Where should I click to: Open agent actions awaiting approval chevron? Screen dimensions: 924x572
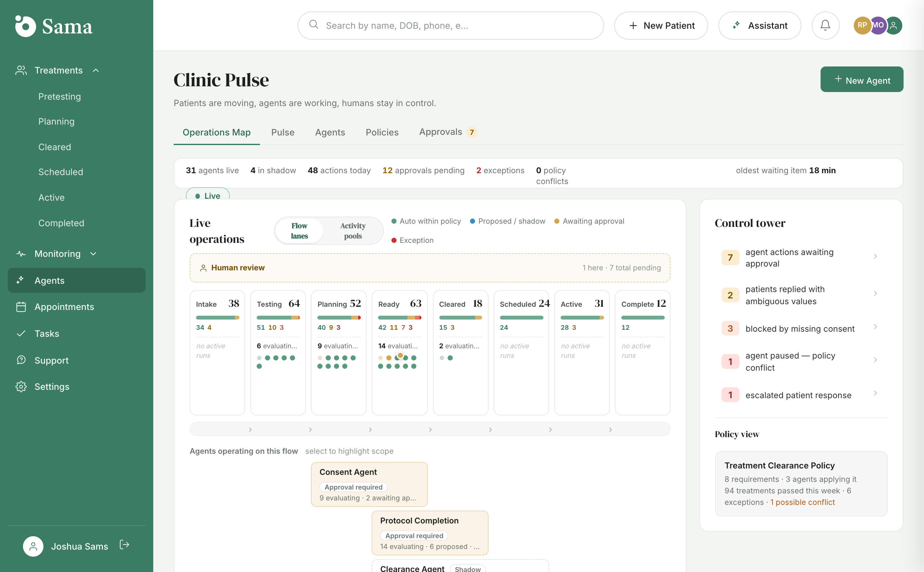tap(875, 257)
